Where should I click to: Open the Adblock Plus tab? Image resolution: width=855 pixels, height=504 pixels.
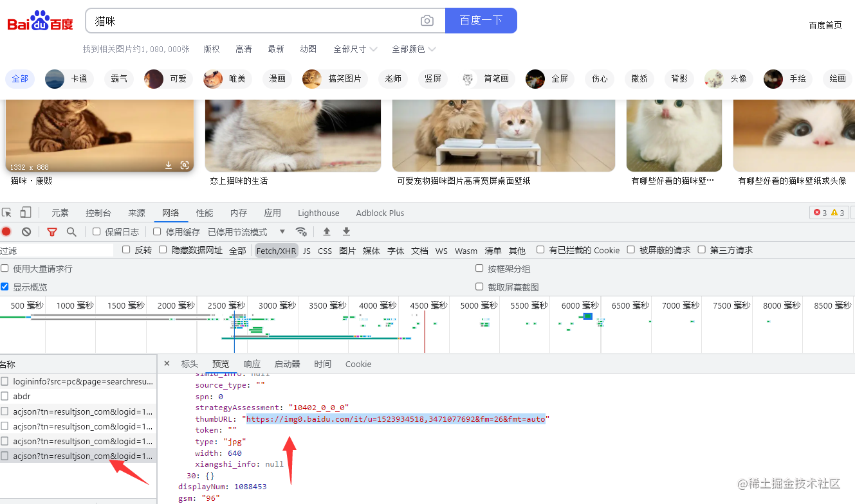(380, 213)
